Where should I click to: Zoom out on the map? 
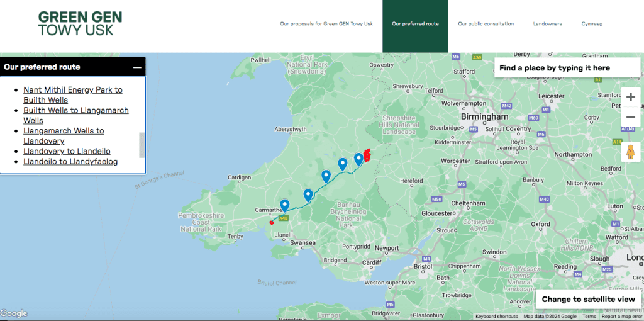(x=631, y=117)
